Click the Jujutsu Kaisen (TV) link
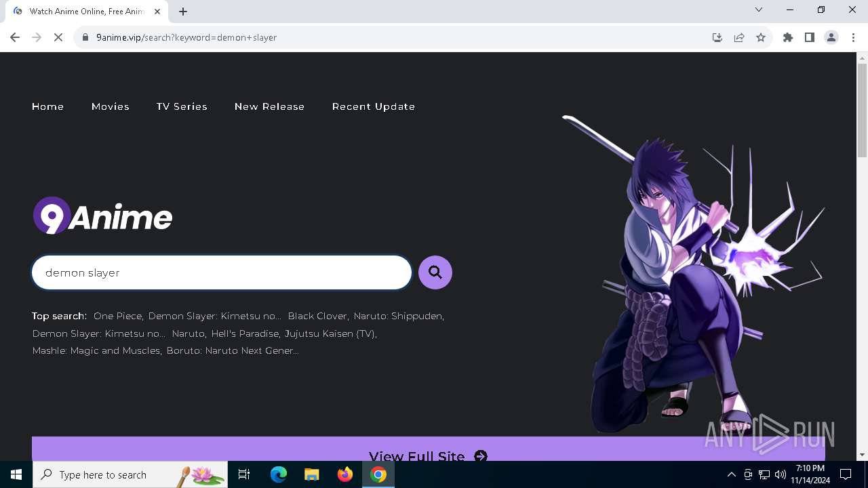The width and height of the screenshot is (868, 488). tap(330, 333)
